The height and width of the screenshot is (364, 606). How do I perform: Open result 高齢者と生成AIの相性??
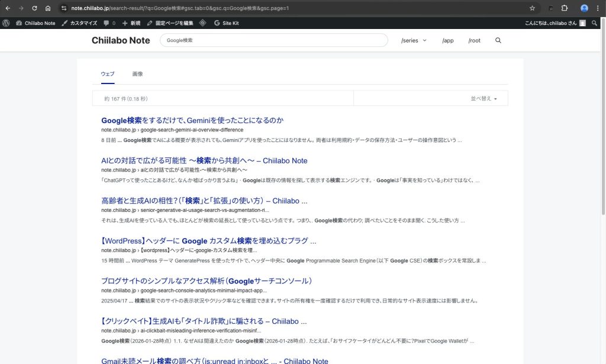[204, 201]
